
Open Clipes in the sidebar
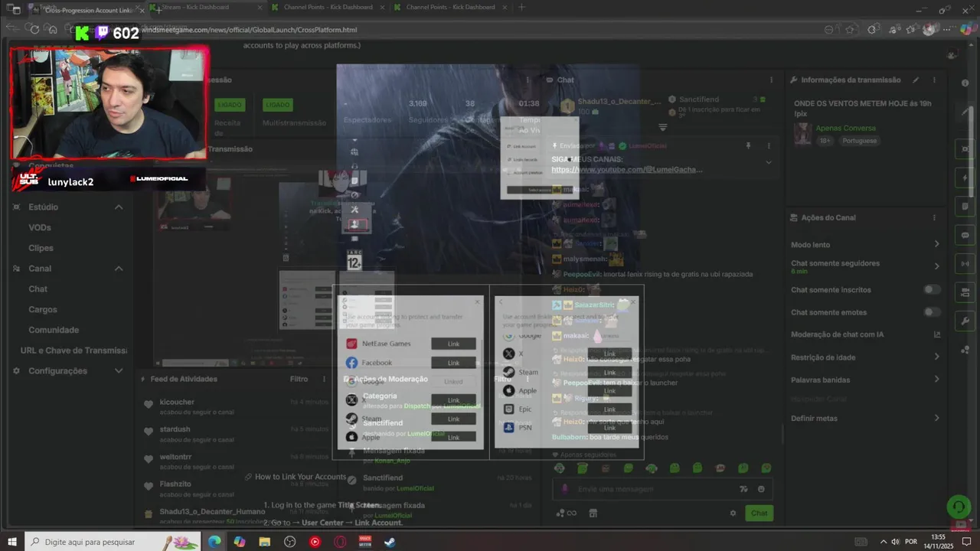[41, 248]
